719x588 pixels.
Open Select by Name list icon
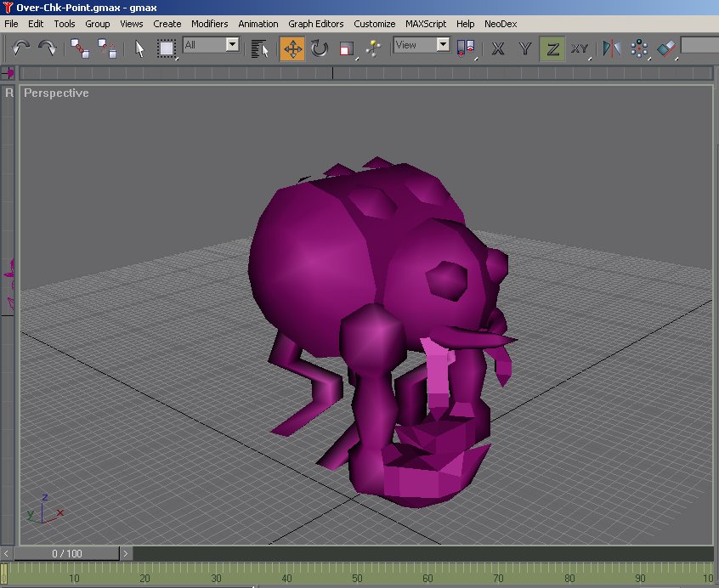(x=260, y=48)
